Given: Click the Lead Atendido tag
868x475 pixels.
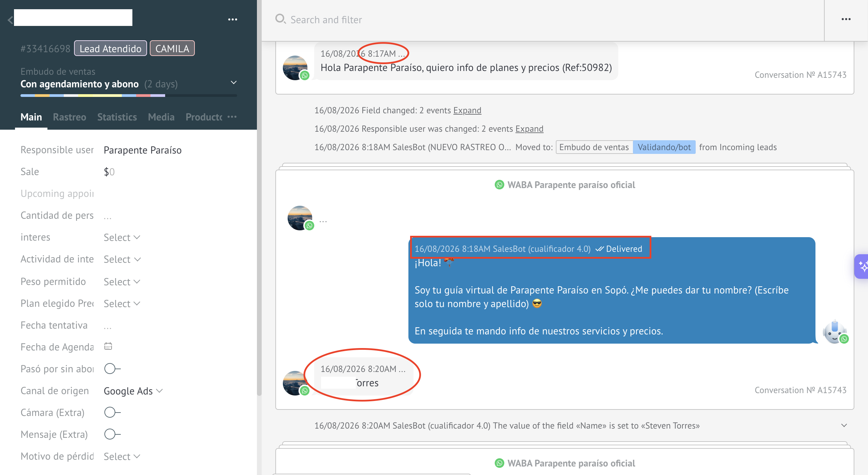Looking at the screenshot, I should pyautogui.click(x=111, y=48).
